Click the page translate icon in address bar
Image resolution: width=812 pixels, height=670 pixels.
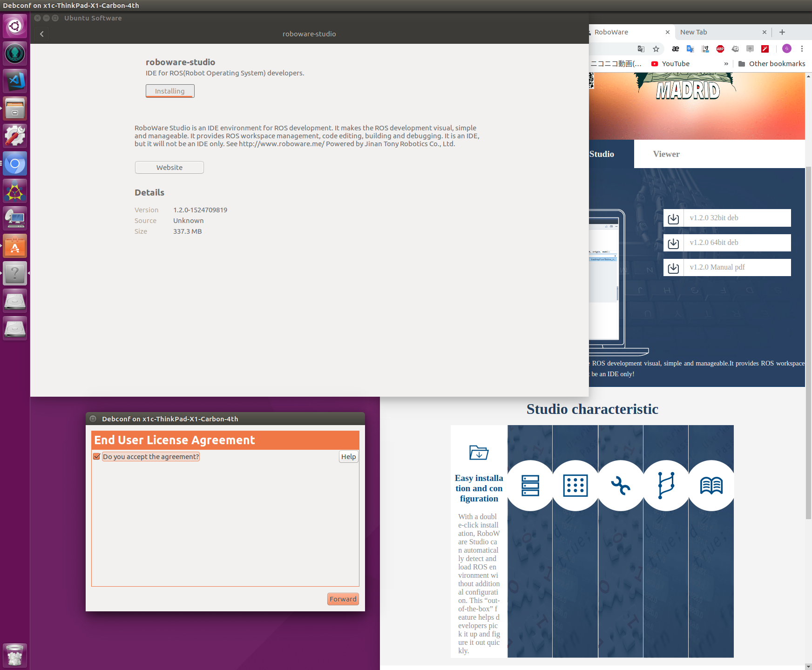(641, 49)
